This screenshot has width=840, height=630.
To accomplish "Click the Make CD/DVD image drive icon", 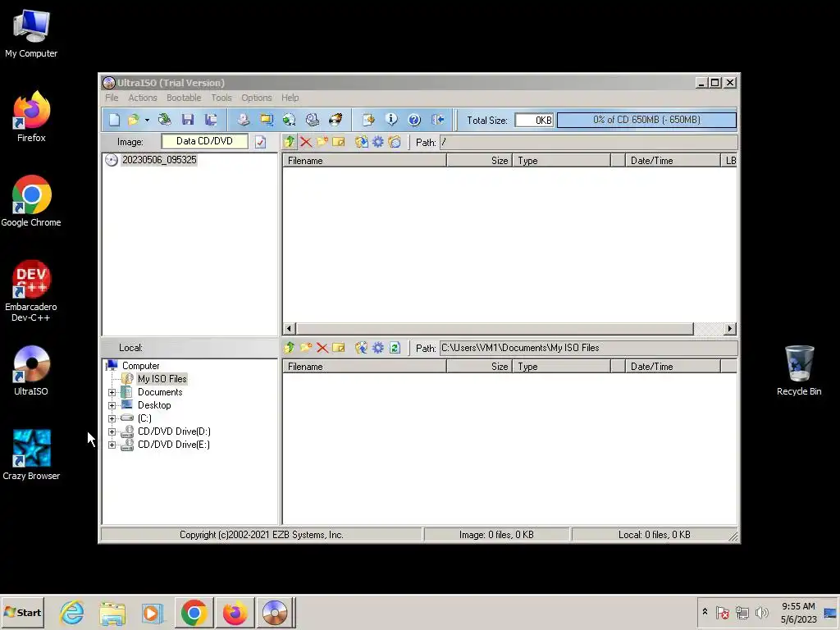I will click(x=243, y=120).
